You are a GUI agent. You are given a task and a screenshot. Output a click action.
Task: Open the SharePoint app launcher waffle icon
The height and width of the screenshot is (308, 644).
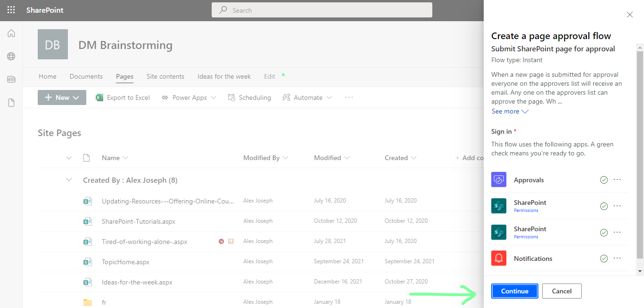click(11, 10)
